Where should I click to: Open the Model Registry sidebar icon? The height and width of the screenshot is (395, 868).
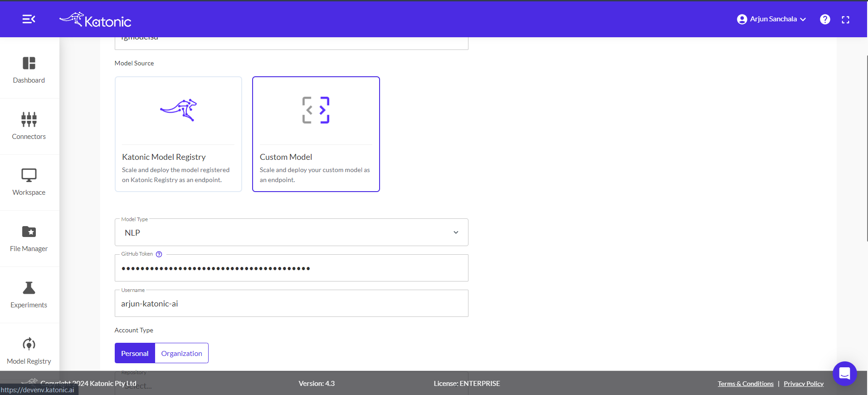pos(29,344)
